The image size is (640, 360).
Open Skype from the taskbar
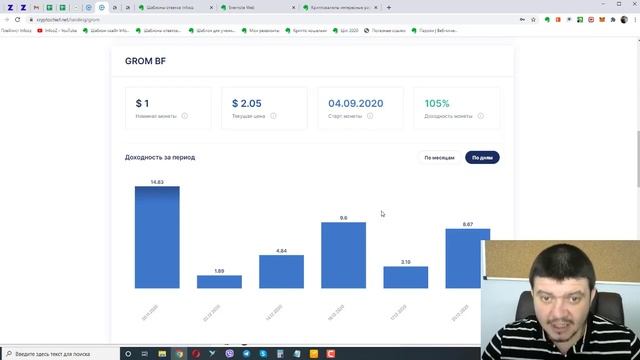(x=263, y=354)
